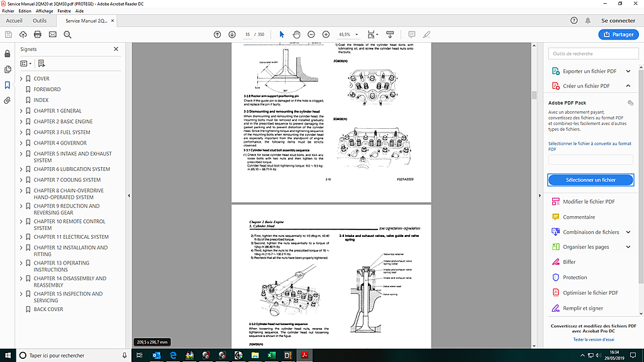Image resolution: width=644 pixels, height=362 pixels.
Task: Select the highlight text pen tool
Action: tap(427, 35)
